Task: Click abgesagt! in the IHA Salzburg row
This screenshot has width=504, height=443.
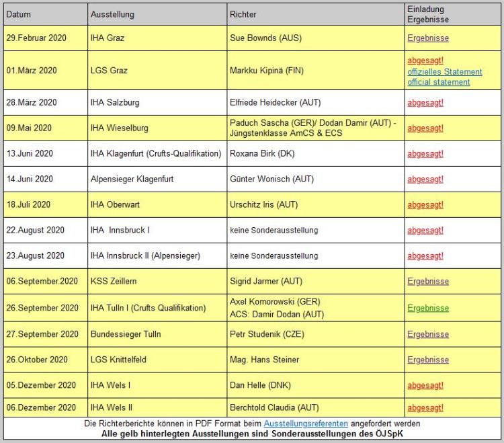Action: pyautogui.click(x=425, y=103)
